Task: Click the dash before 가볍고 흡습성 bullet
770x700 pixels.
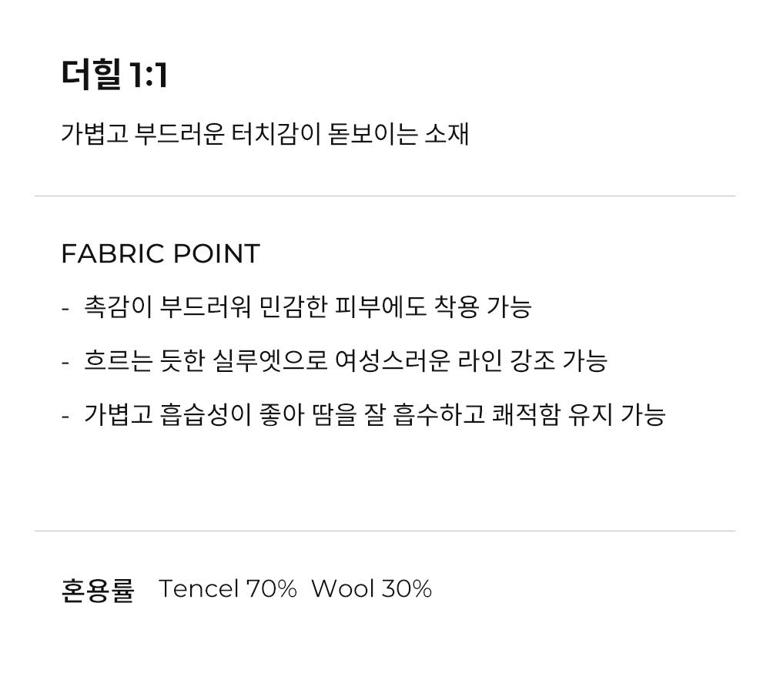Action: (x=65, y=417)
